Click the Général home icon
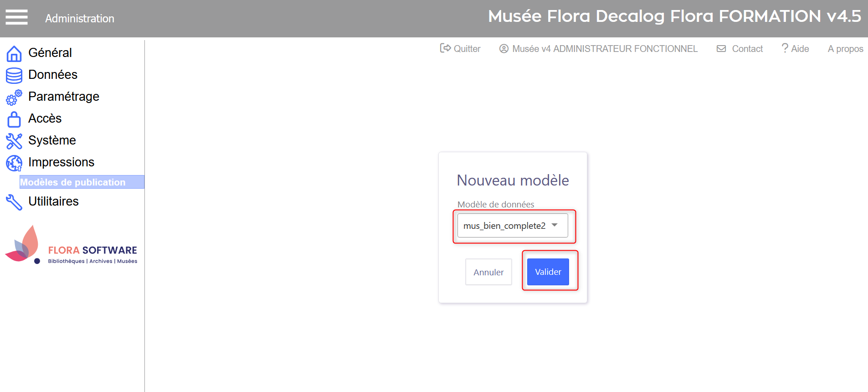Screen dimensions: 868x392 [14, 53]
